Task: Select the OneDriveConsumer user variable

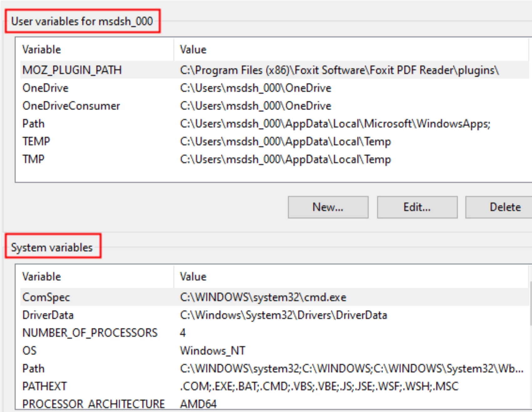Action: click(x=71, y=106)
